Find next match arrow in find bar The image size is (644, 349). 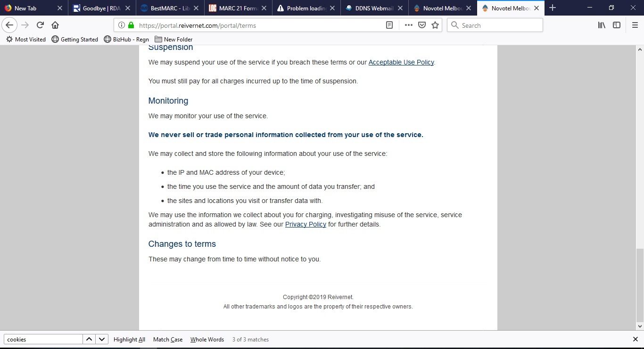102,339
